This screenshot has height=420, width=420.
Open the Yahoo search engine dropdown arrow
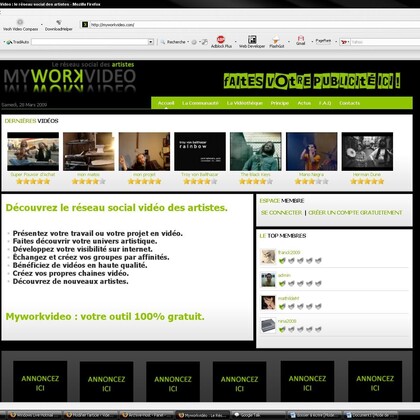[348, 42]
